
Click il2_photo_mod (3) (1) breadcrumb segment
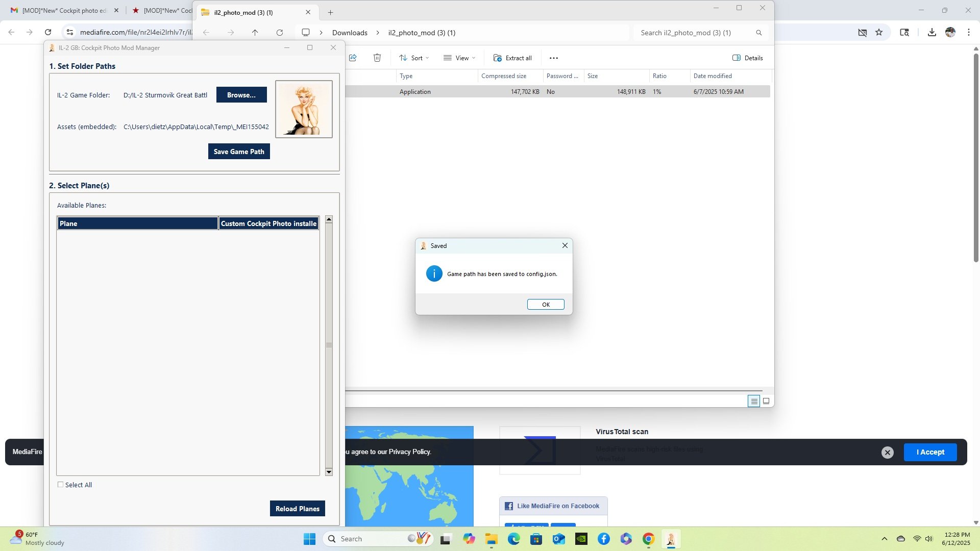coord(422,33)
